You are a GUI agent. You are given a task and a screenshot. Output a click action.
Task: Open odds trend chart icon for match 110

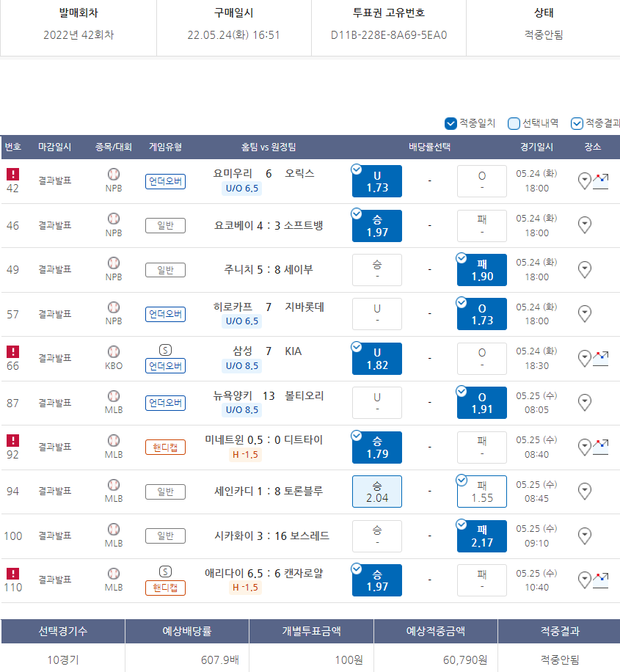600,580
